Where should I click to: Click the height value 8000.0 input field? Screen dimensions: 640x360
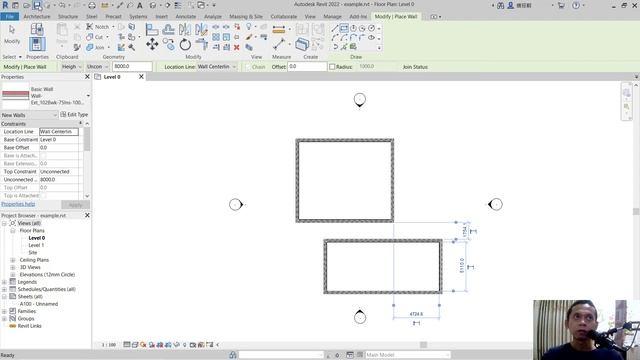tap(132, 67)
